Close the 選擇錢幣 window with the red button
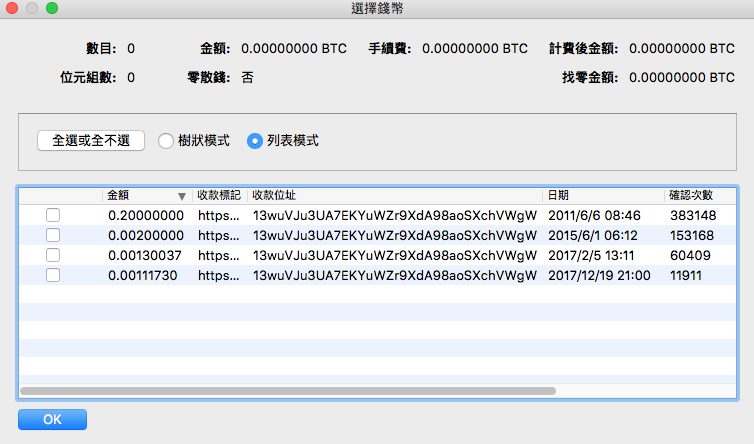 [x=12, y=8]
